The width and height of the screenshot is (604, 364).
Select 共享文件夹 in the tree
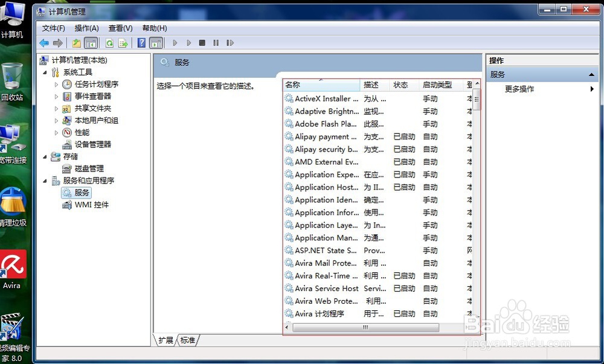pos(93,108)
